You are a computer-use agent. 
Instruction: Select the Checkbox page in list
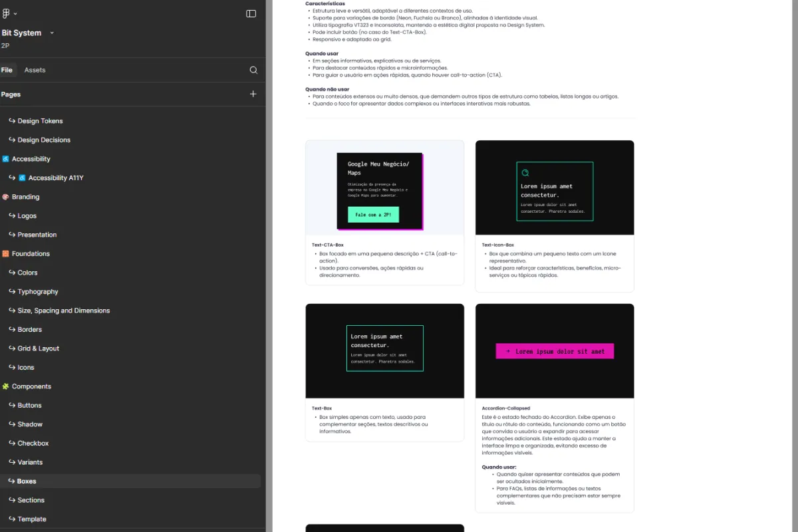pyautogui.click(x=33, y=444)
